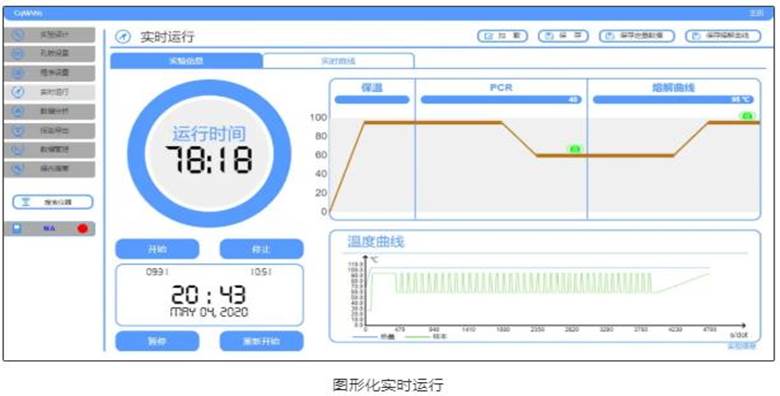Viewport: 780px width, 396px height.
Task: Click the blue device icon beside NA
Action: 17,229
